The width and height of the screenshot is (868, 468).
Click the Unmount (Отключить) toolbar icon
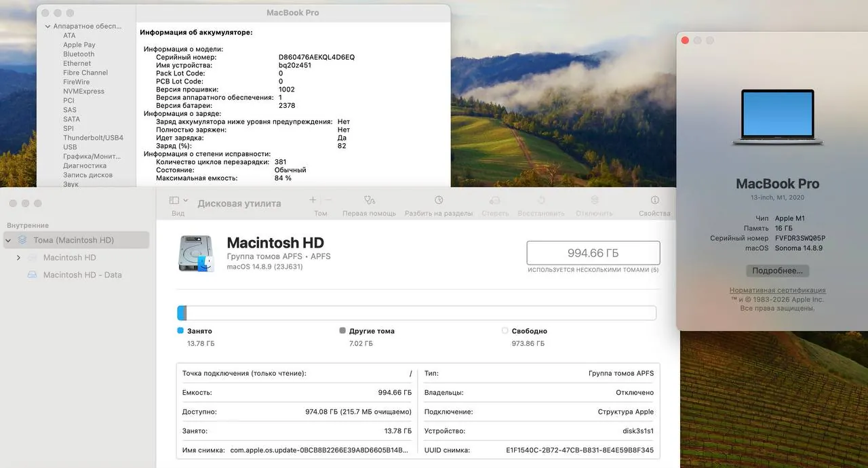point(594,200)
